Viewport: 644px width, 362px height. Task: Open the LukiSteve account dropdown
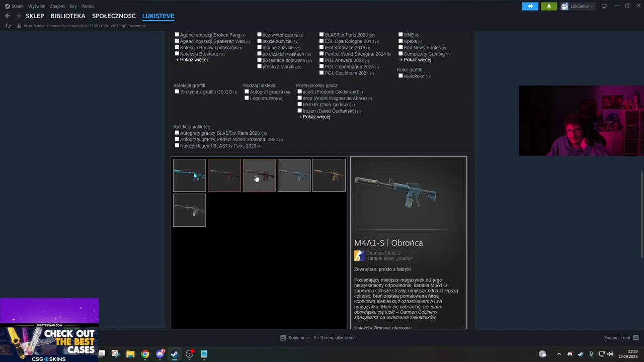pos(578,6)
